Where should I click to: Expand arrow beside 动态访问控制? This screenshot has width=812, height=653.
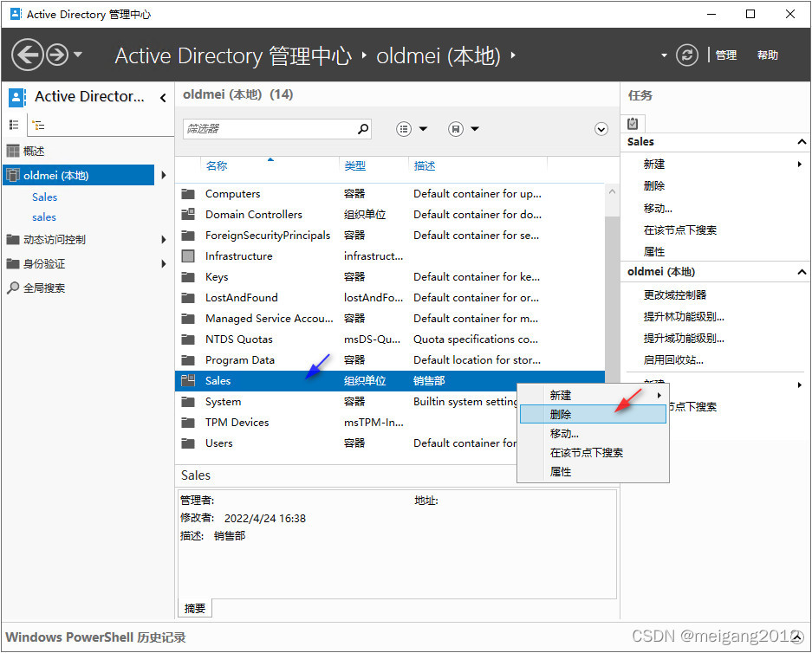(x=164, y=240)
